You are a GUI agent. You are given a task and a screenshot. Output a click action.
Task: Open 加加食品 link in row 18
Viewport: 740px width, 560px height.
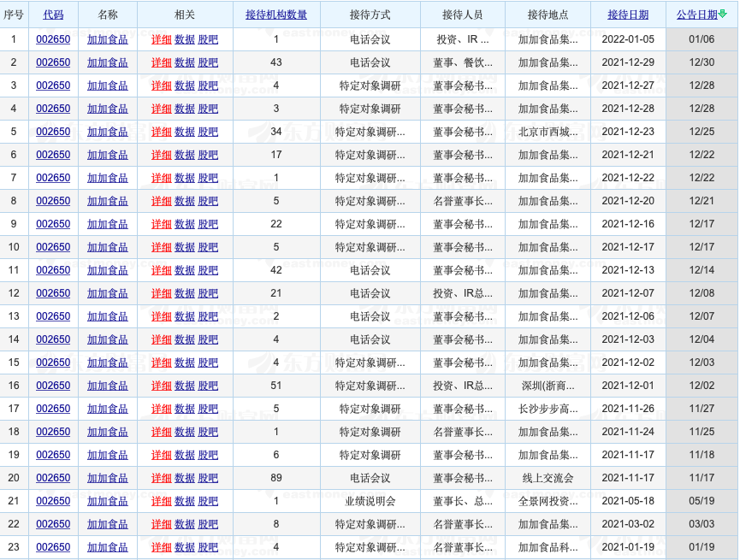pyautogui.click(x=108, y=432)
